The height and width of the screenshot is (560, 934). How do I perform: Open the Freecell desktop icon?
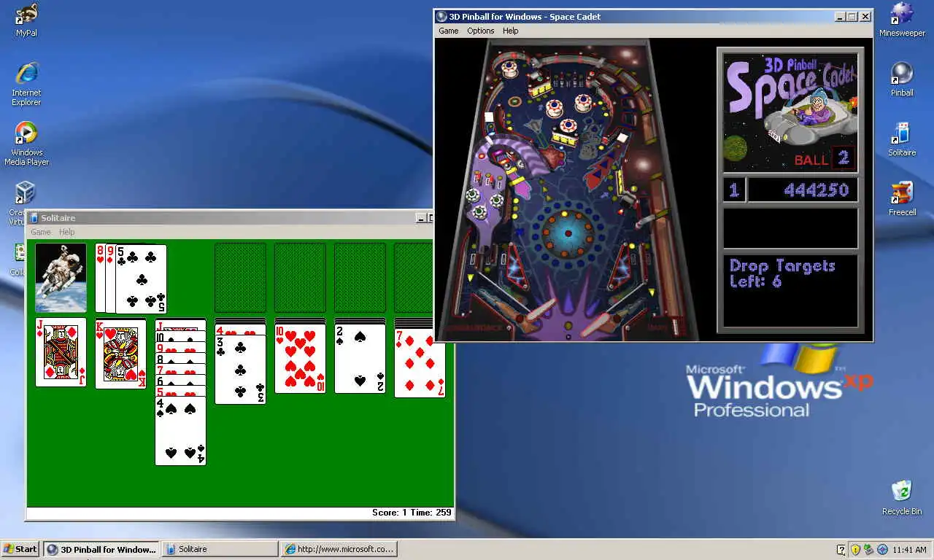click(x=902, y=199)
